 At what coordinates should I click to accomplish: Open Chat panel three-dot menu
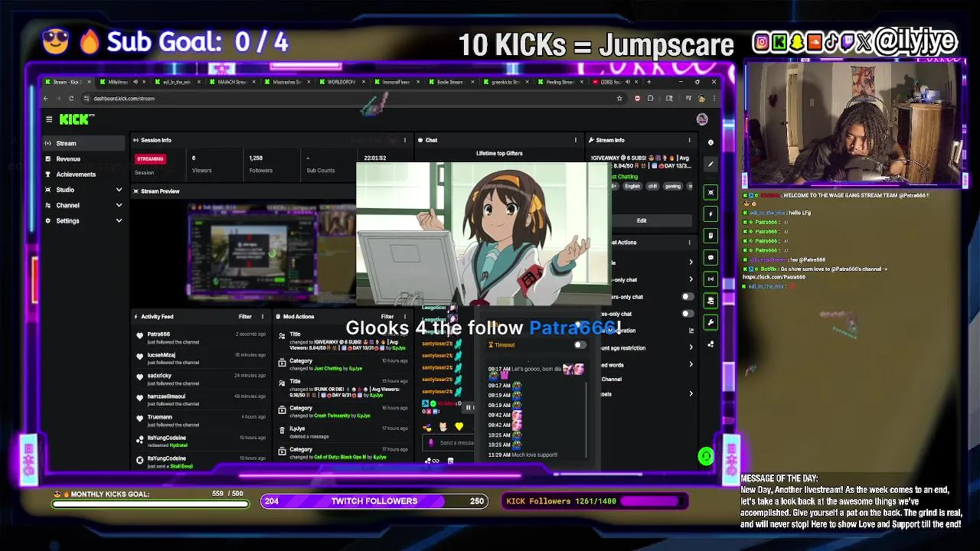575,140
